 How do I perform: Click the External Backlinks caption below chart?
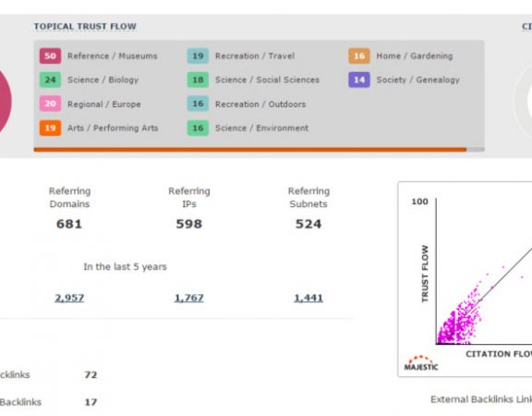click(481, 399)
